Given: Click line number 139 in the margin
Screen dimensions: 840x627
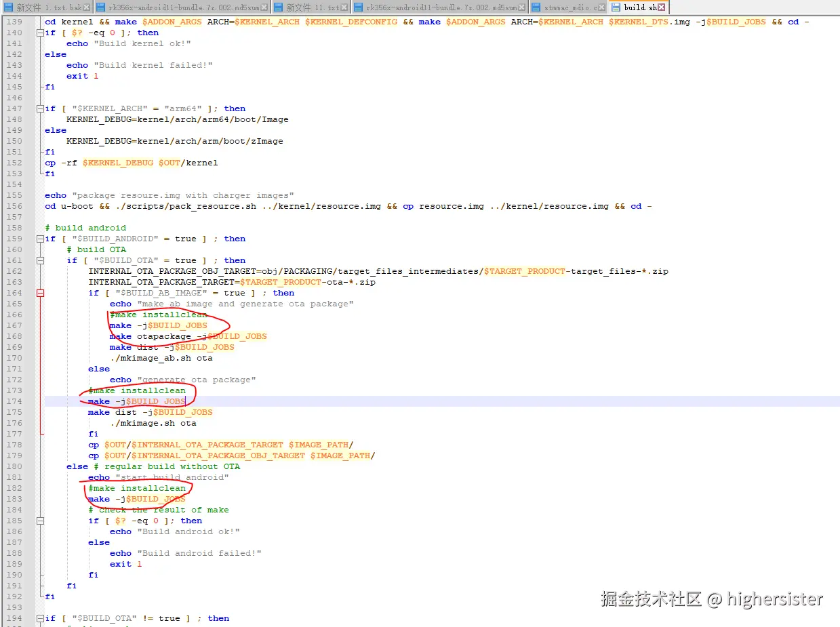Looking at the screenshot, I should pos(14,22).
